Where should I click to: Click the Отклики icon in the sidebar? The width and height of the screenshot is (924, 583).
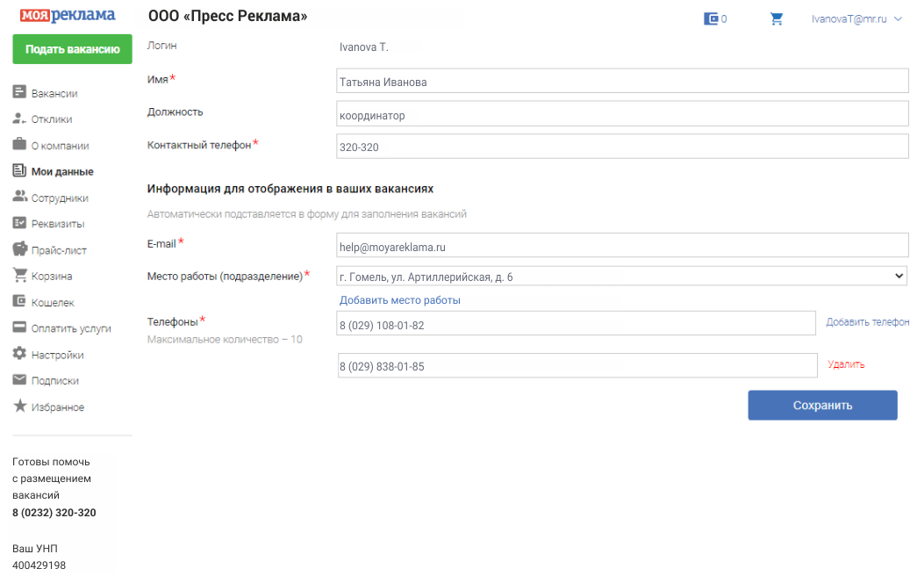19,119
